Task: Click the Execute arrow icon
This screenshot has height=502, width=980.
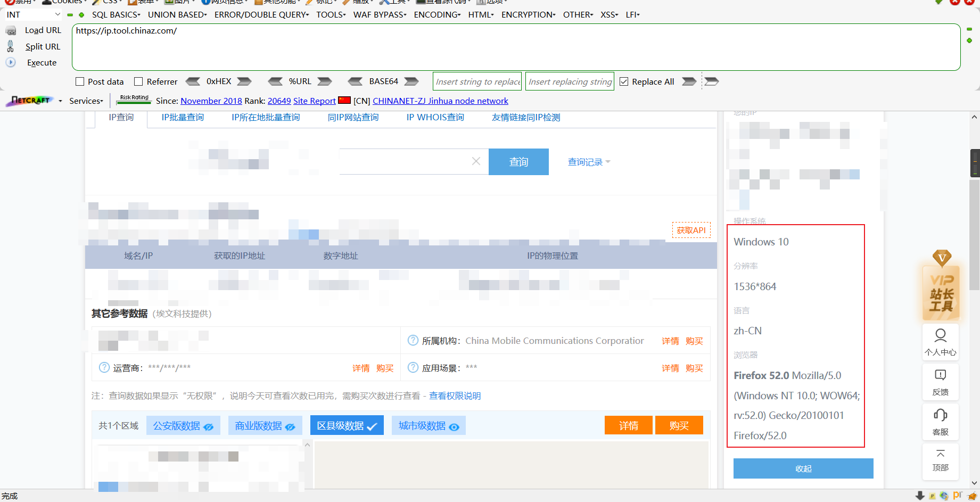Action: coord(11,62)
